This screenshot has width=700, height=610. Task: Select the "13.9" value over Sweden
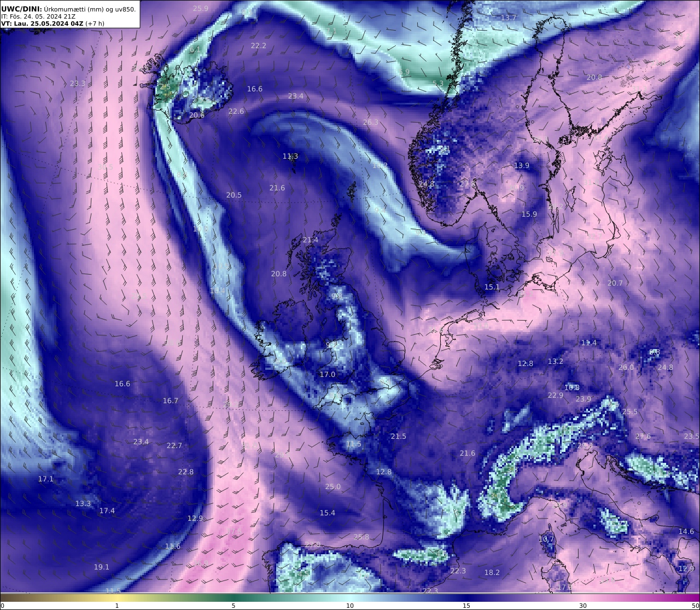pos(522,165)
